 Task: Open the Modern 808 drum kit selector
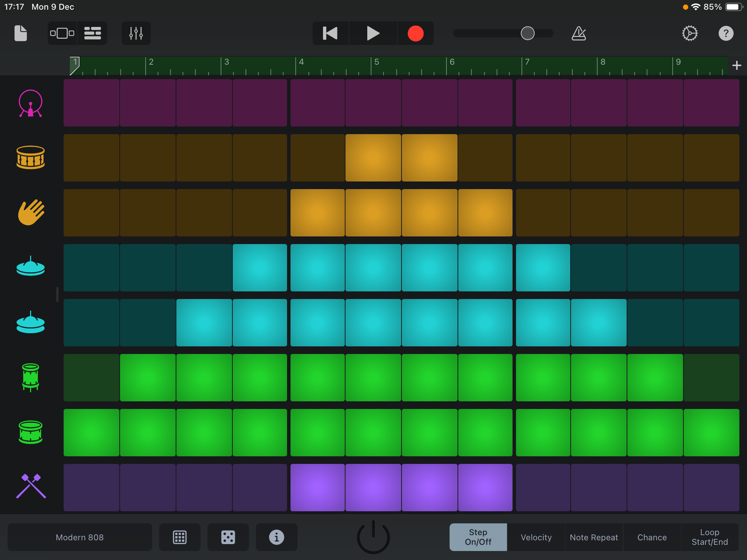coord(80,537)
